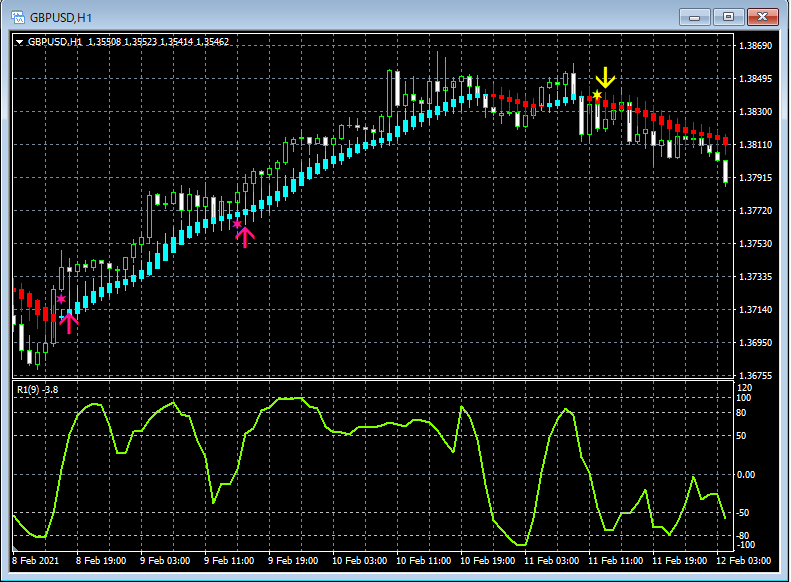Click the chart window icon in title bar

[x=17, y=17]
